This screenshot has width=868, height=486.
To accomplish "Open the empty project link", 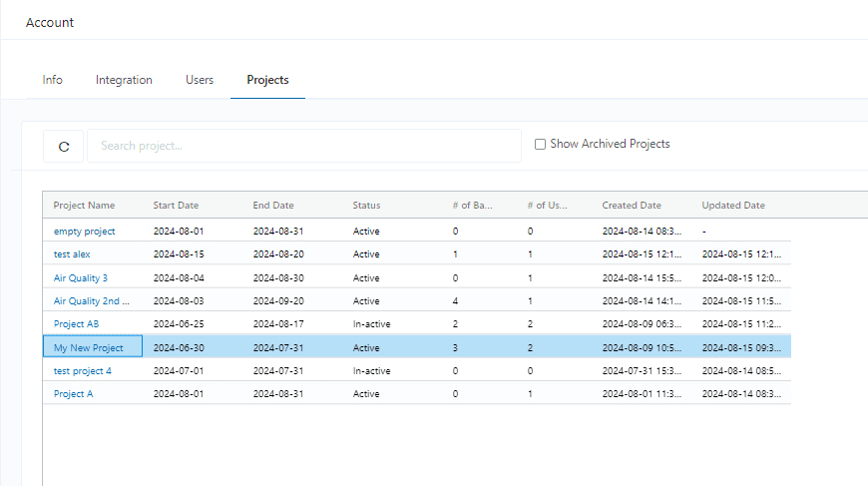I will [84, 232].
